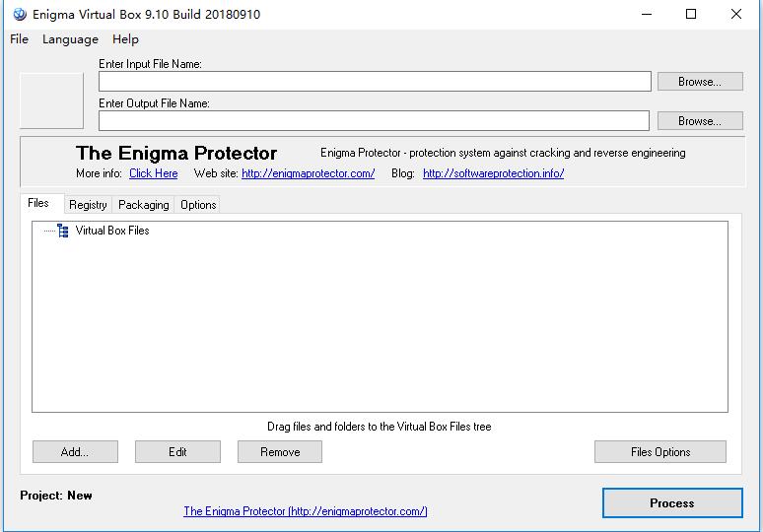Image resolution: width=763 pixels, height=532 pixels.
Task: Click the 'The Enigma Protector' banner heading
Action: coord(176,153)
